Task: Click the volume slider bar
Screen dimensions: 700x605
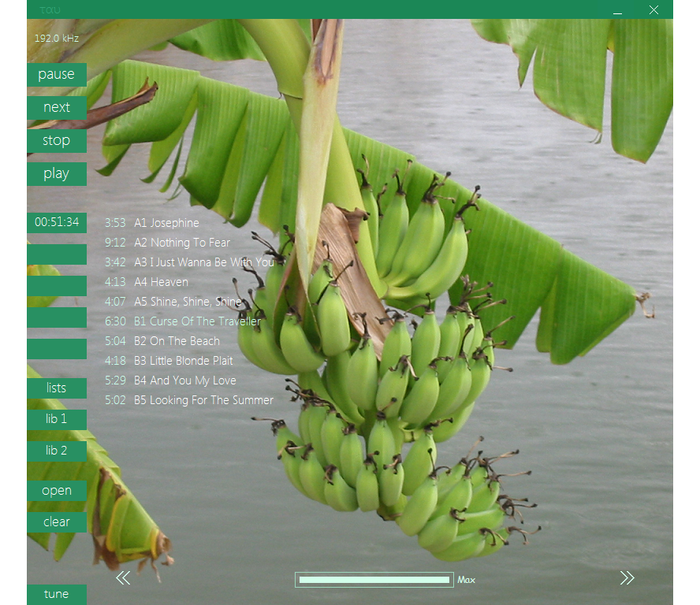Action: coord(374,580)
